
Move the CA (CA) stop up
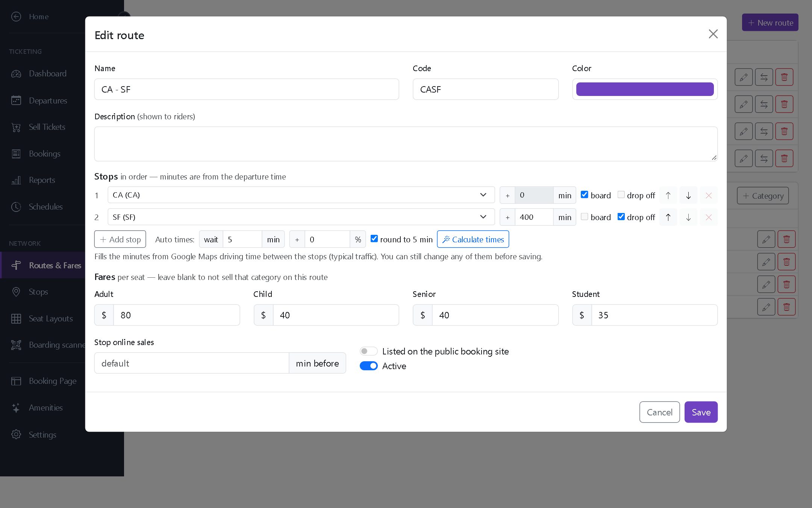pyautogui.click(x=668, y=195)
